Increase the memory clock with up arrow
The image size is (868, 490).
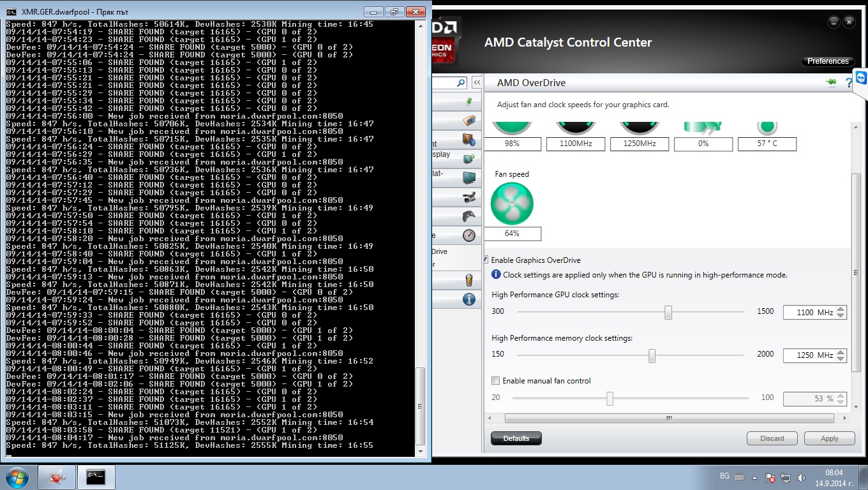click(x=841, y=352)
